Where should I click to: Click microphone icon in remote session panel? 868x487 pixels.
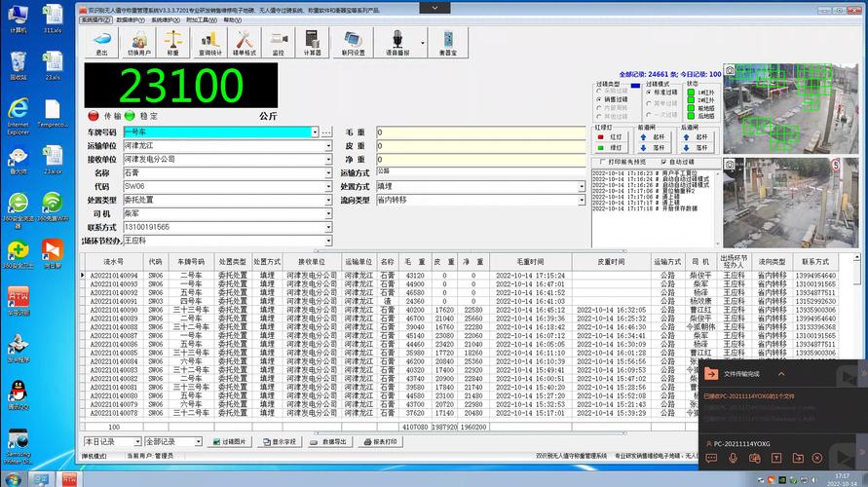coord(733,458)
